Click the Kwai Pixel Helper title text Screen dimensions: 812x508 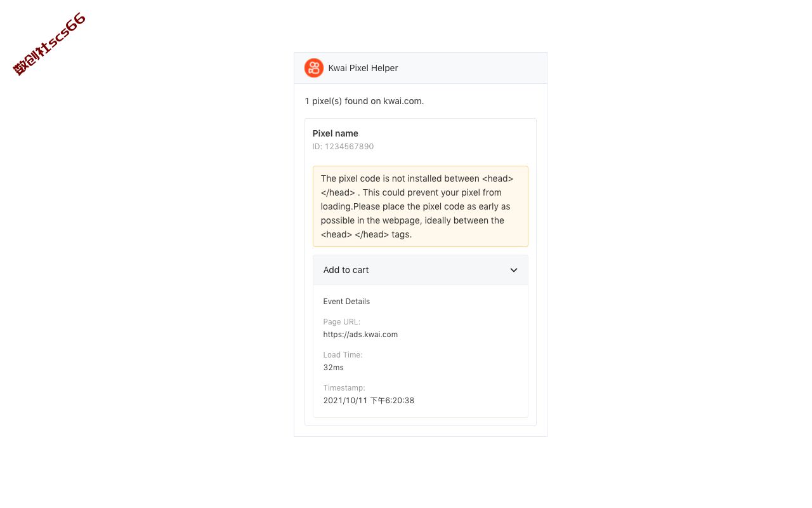[x=363, y=68]
